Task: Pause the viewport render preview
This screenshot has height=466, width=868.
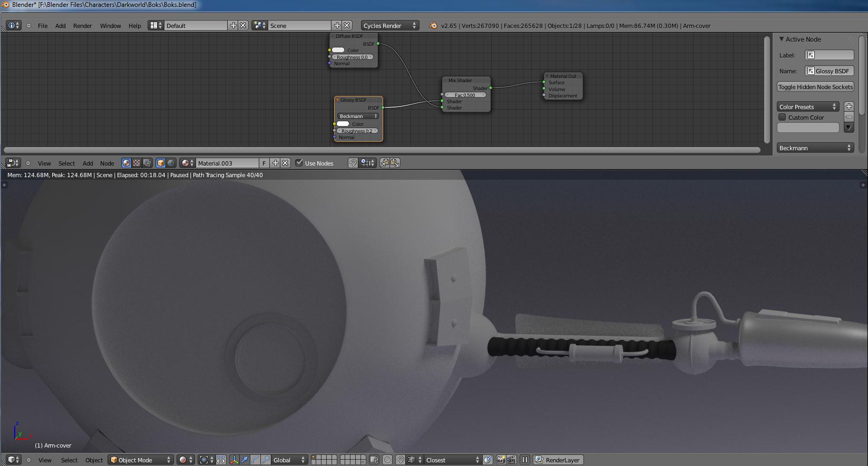Action: click(525, 460)
